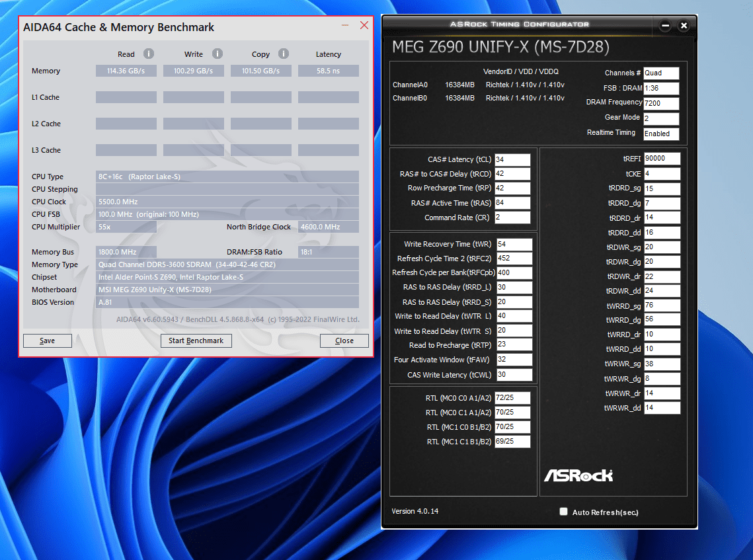Click the Memory Copy result 101.50 GB/s
The width and height of the screenshot is (753, 560).
click(x=260, y=71)
